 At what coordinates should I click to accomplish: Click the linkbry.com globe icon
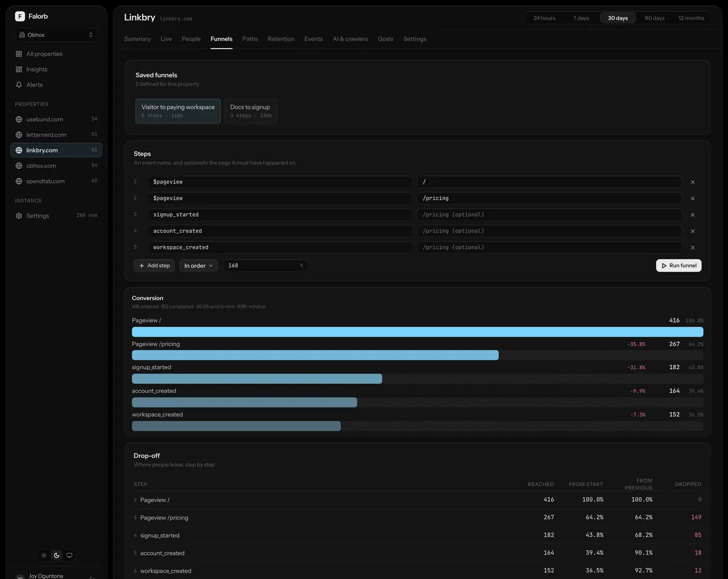point(19,150)
